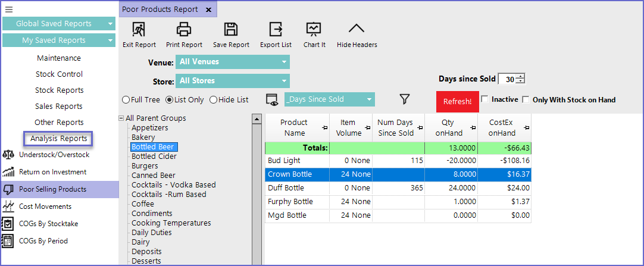Open the Store dropdown
644x266 pixels.
[x=232, y=81]
